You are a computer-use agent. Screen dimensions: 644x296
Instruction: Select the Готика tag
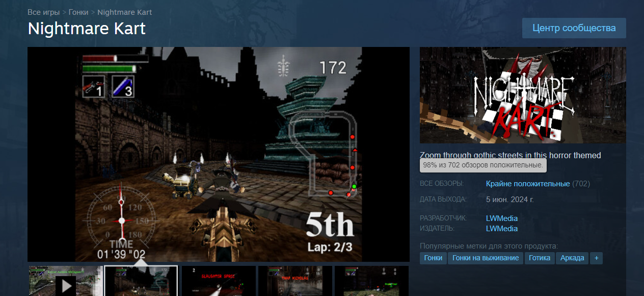pyautogui.click(x=540, y=258)
